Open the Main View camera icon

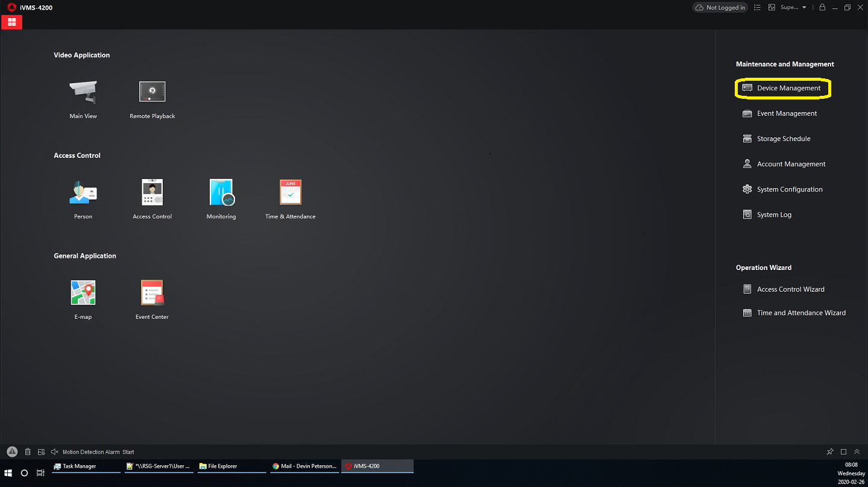[83, 92]
